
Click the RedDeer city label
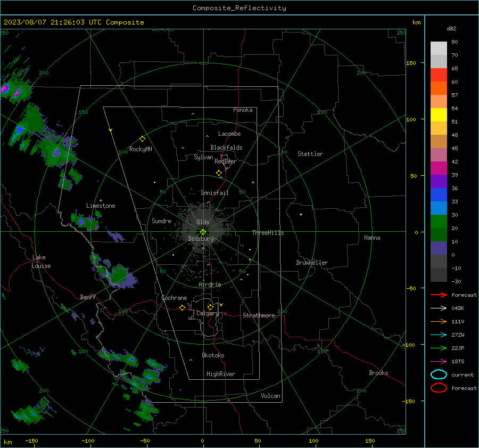(x=226, y=161)
